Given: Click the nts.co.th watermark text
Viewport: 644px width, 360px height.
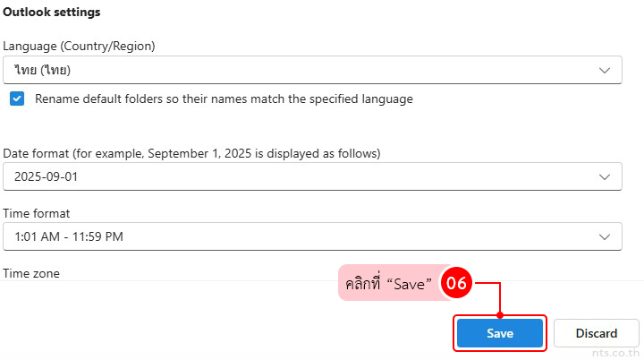Looking at the screenshot, I should 616,352.
